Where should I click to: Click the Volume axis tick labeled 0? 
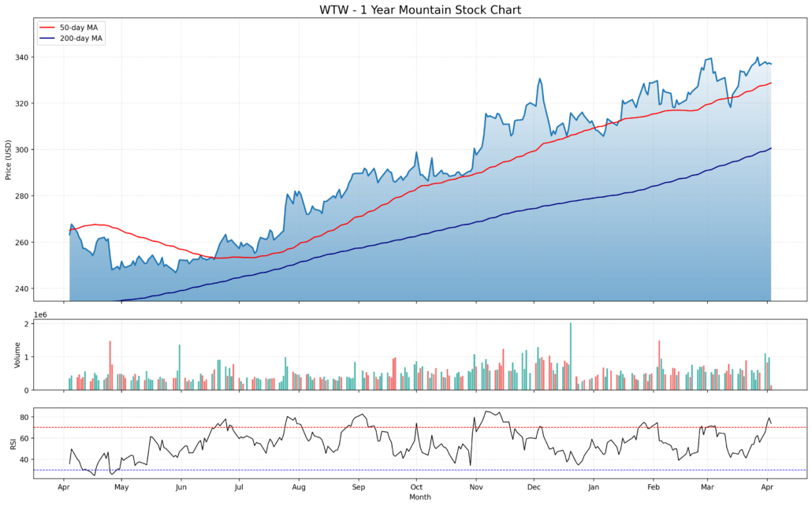[x=27, y=390]
